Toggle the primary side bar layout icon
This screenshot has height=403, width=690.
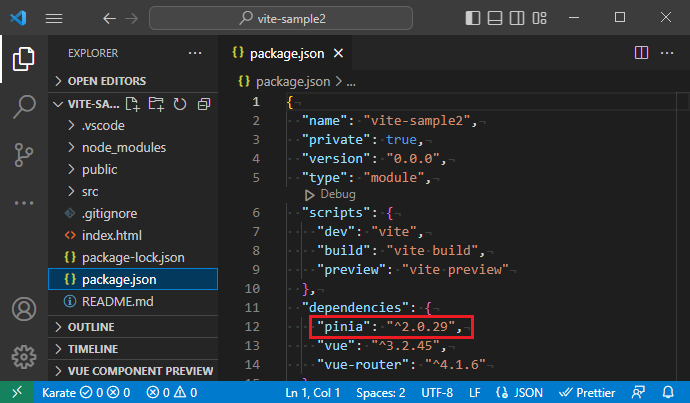click(x=473, y=18)
